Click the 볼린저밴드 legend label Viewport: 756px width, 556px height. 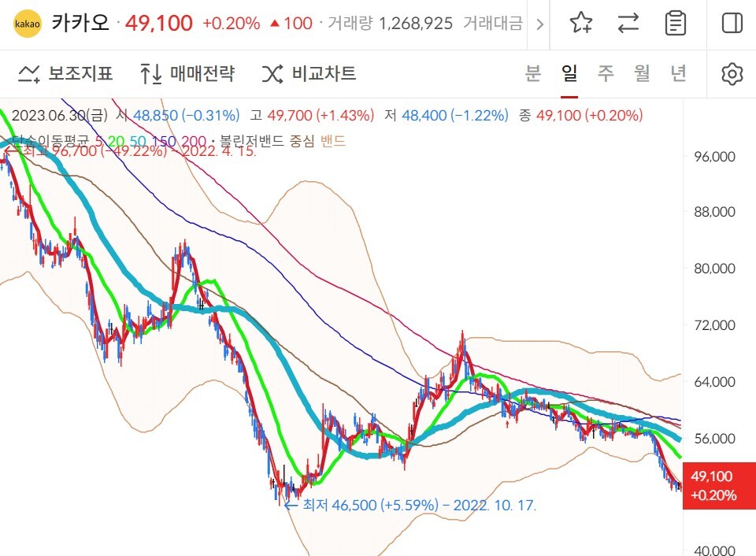pos(252,141)
